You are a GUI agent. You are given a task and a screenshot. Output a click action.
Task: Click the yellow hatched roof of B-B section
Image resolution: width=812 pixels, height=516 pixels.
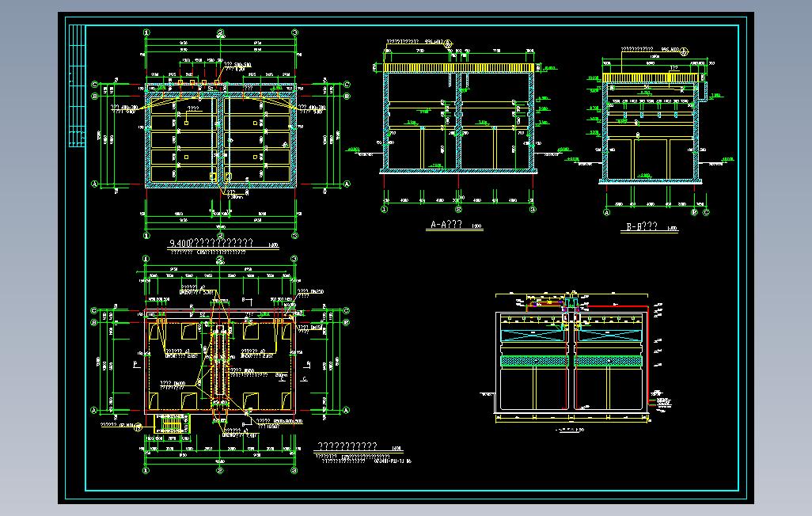(651, 78)
